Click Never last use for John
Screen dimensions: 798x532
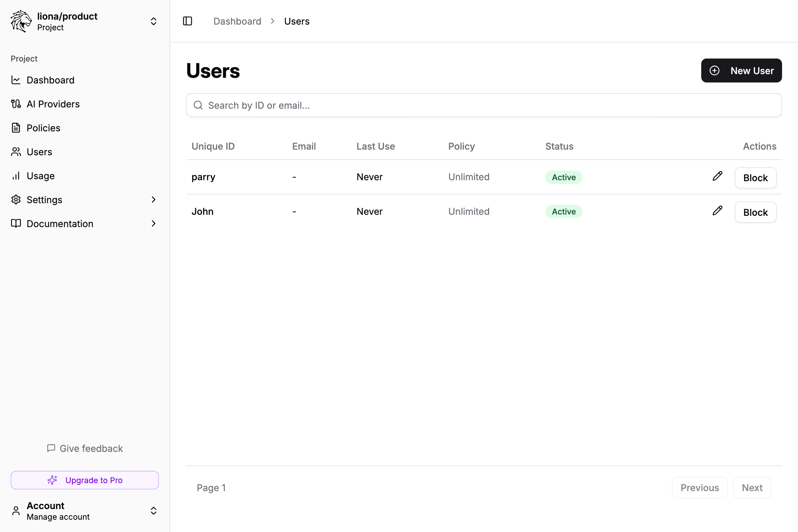click(369, 211)
